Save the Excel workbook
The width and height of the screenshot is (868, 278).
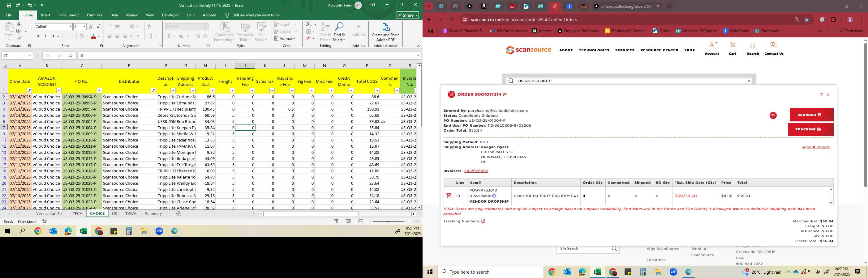tap(9, 5)
